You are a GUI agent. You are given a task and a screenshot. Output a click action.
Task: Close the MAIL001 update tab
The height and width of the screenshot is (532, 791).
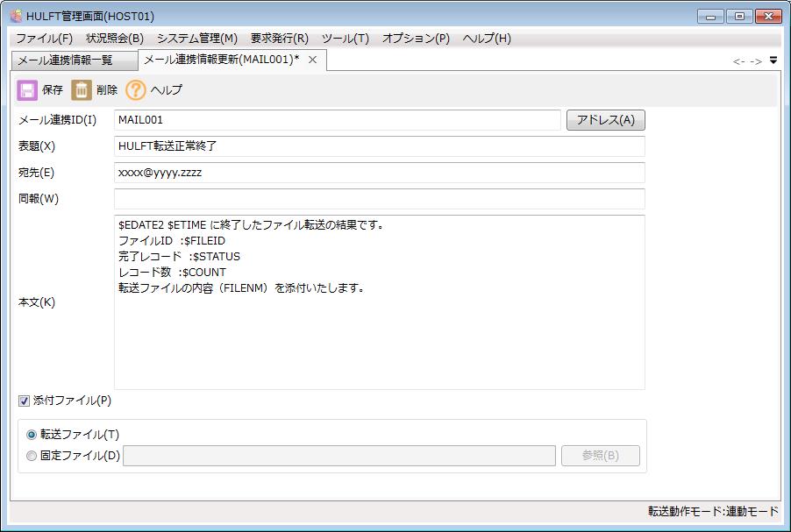pos(313,60)
